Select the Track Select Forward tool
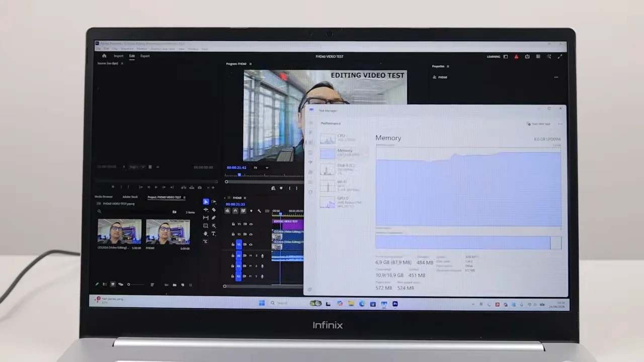Screen dimensions: 644x362 coord(214,202)
